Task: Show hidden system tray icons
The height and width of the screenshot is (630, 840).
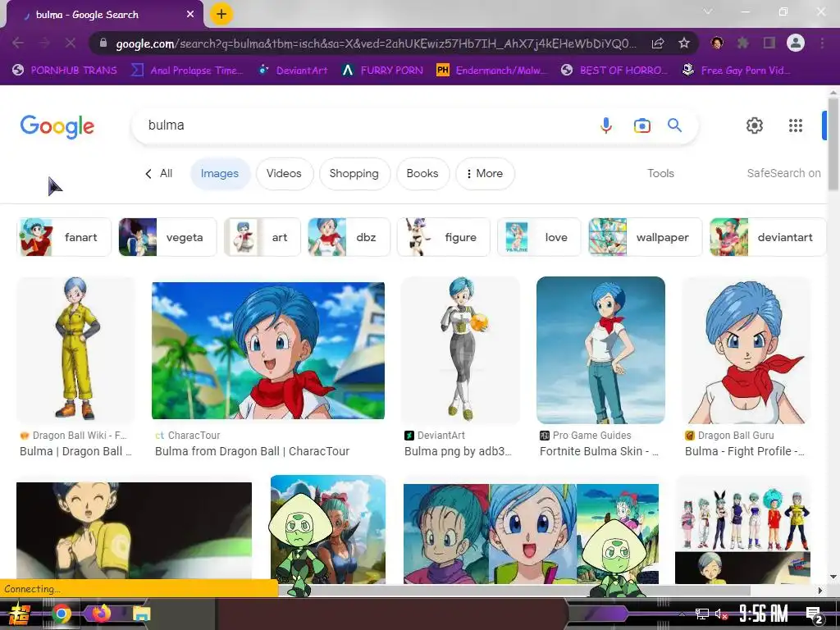Action: click(682, 614)
